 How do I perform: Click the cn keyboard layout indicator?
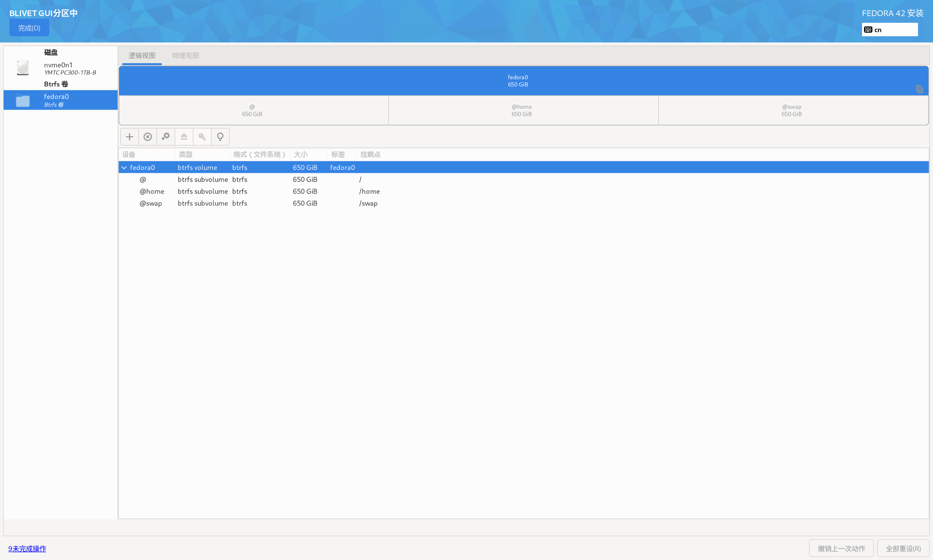pos(878,29)
